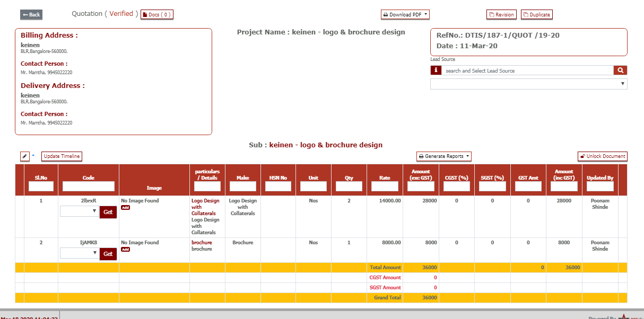Image resolution: width=644 pixels, height=319 pixels.
Task: Open the small caret beside pencil icon
Action: [x=33, y=156]
